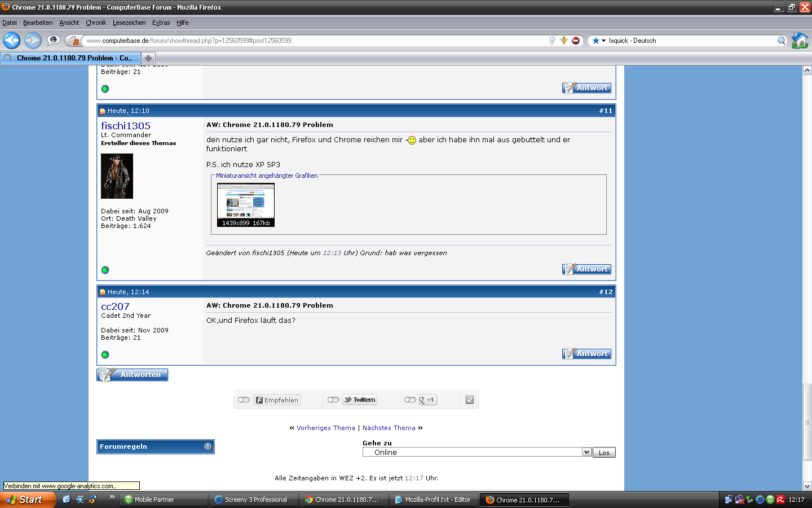Screen dimensions: 812x508
Task: Click the Forumregeln header
Action: pyautogui.click(x=156, y=446)
